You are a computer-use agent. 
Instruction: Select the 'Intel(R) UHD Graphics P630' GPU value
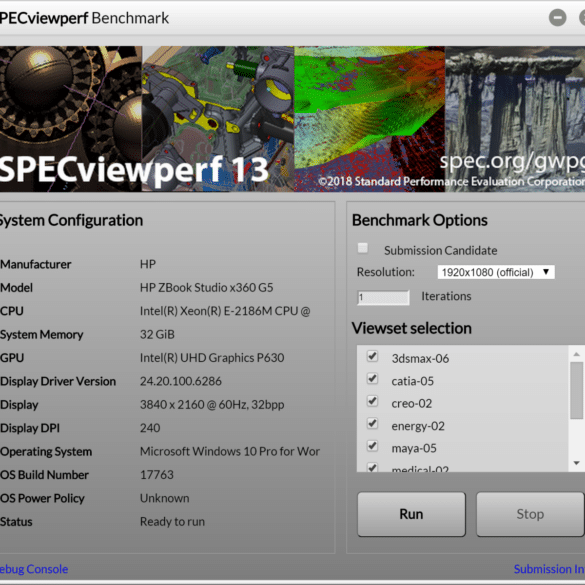tap(212, 358)
